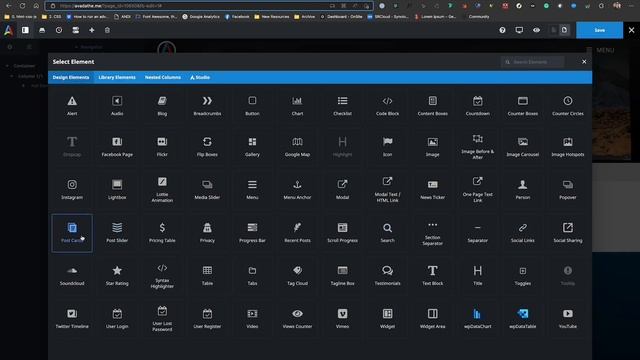The image size is (640, 360).
Task: Open the Library Elements tab
Action: (x=117, y=77)
